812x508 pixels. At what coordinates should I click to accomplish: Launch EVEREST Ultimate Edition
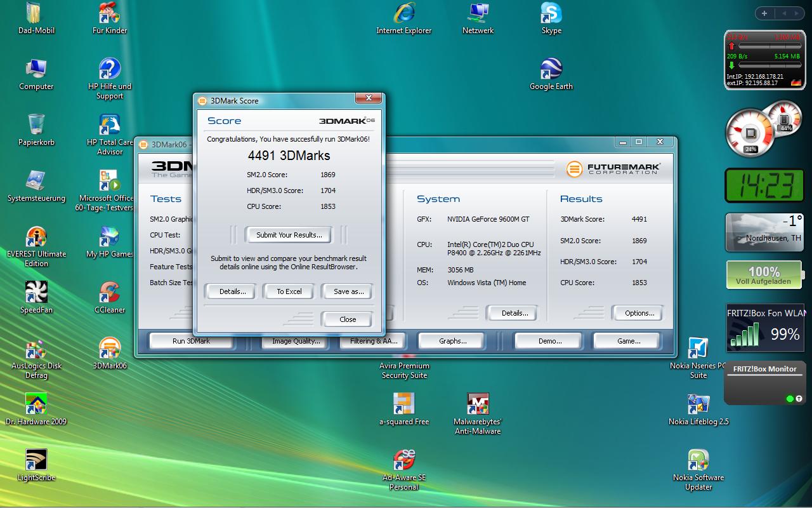click(36, 247)
